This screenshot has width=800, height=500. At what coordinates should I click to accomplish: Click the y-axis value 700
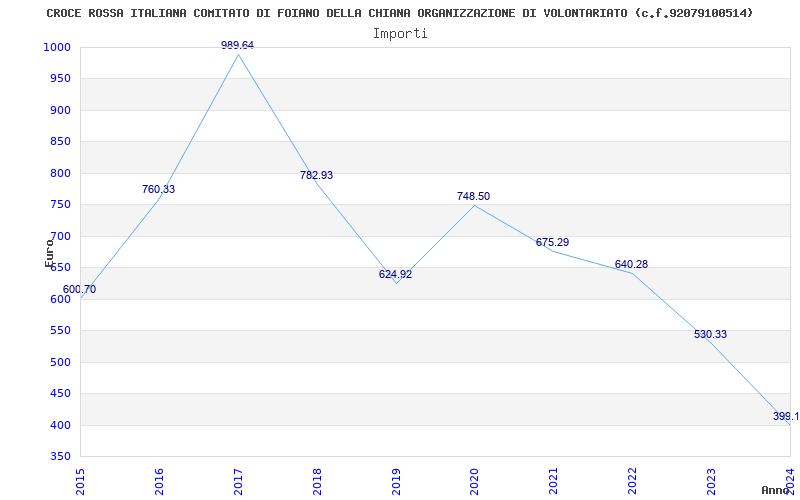(60, 236)
